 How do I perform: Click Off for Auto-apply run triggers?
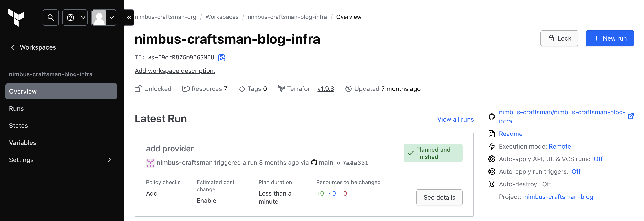pyautogui.click(x=576, y=172)
